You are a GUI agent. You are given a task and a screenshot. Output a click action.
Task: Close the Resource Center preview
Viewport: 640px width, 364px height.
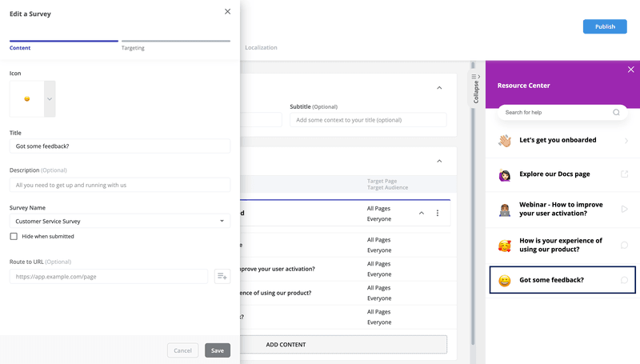pyautogui.click(x=630, y=70)
